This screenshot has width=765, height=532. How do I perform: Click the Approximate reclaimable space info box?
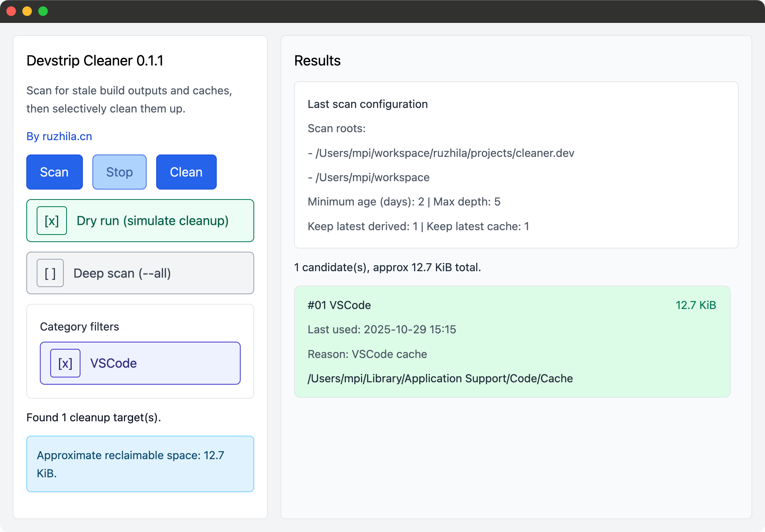(x=140, y=464)
